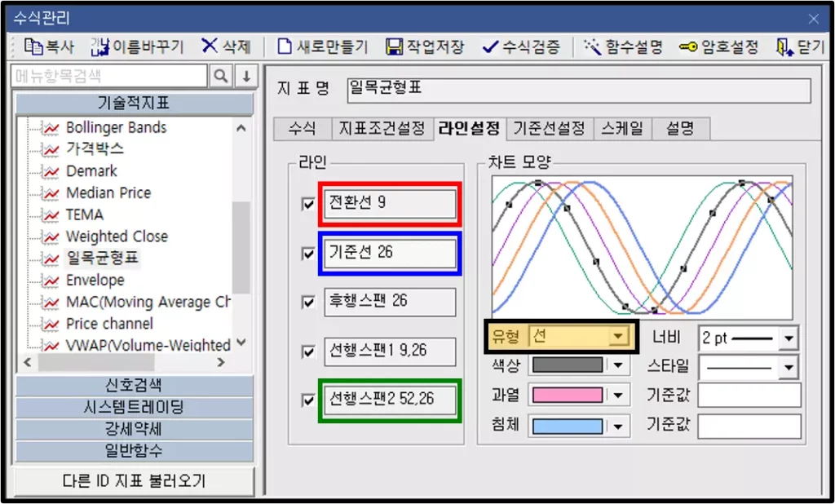Click the light blue 침체 swatch

(x=568, y=427)
